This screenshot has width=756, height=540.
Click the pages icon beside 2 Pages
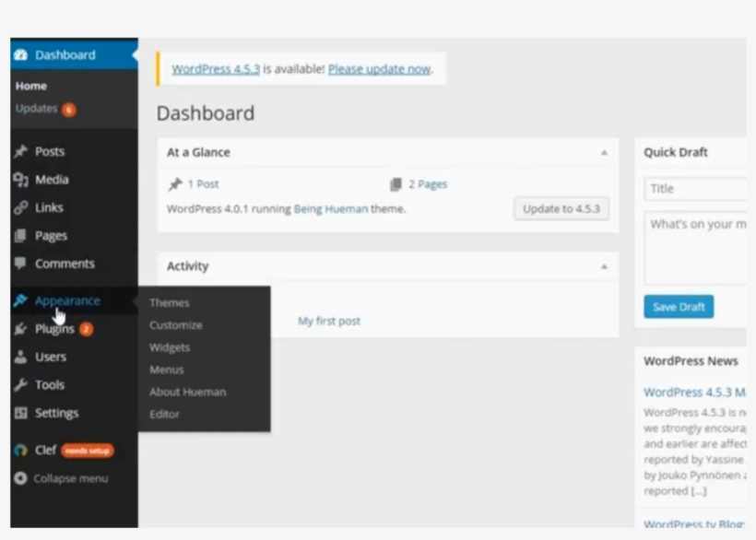click(x=396, y=184)
